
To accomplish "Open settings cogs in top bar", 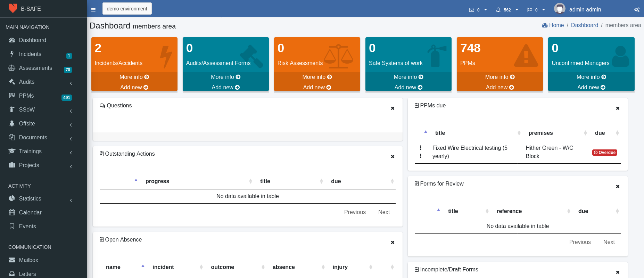I will pos(637,10).
